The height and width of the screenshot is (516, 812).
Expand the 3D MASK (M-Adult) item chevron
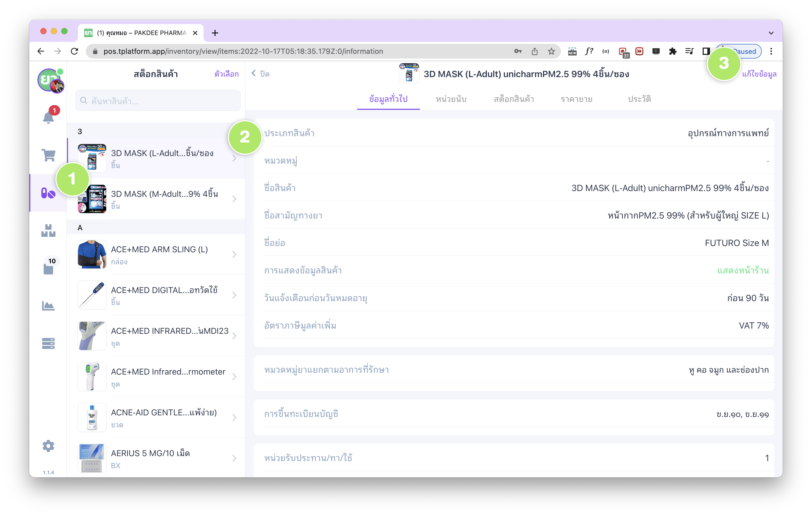pos(234,199)
